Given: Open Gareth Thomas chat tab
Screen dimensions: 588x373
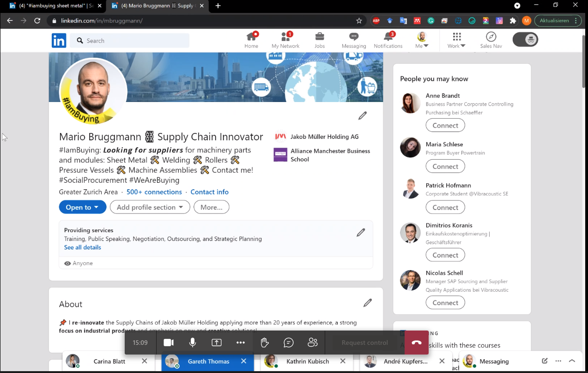Looking at the screenshot, I should [x=208, y=361].
